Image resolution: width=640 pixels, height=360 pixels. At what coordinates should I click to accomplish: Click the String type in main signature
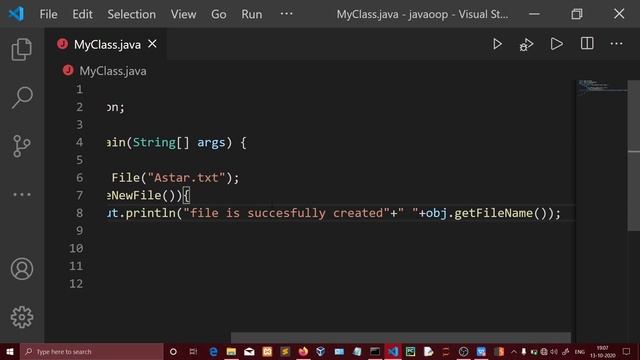154,142
